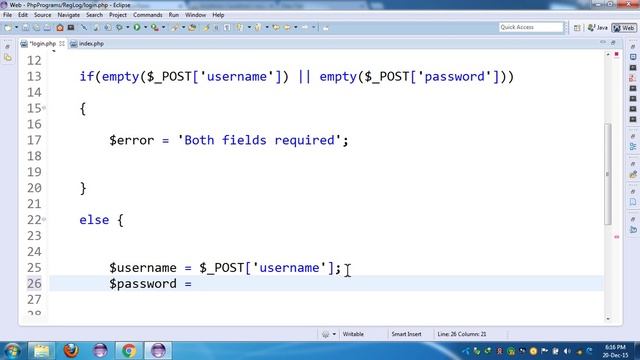Click the Smart Insert status bar field
Viewport: 640px width, 360px height.
(407, 334)
